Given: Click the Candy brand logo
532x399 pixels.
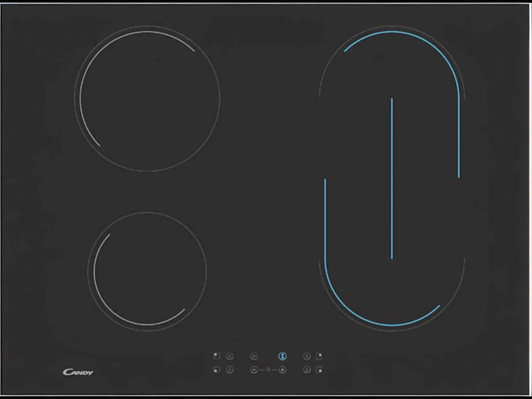Looking at the screenshot, I should pos(78,372).
